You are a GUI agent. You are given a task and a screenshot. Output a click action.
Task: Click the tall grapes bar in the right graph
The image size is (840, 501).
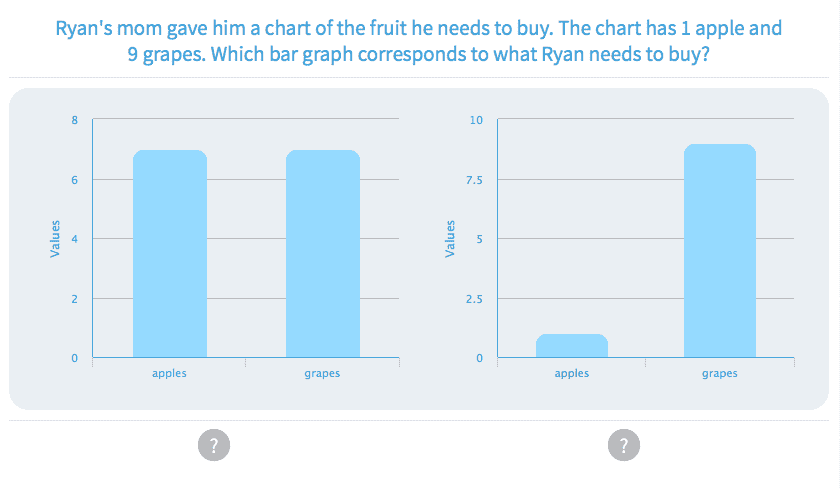(x=720, y=251)
